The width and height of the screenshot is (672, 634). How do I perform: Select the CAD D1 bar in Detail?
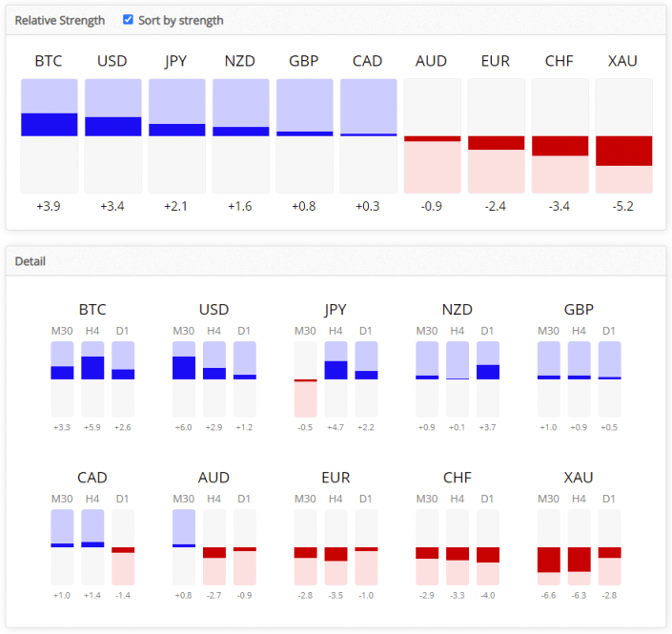click(123, 547)
